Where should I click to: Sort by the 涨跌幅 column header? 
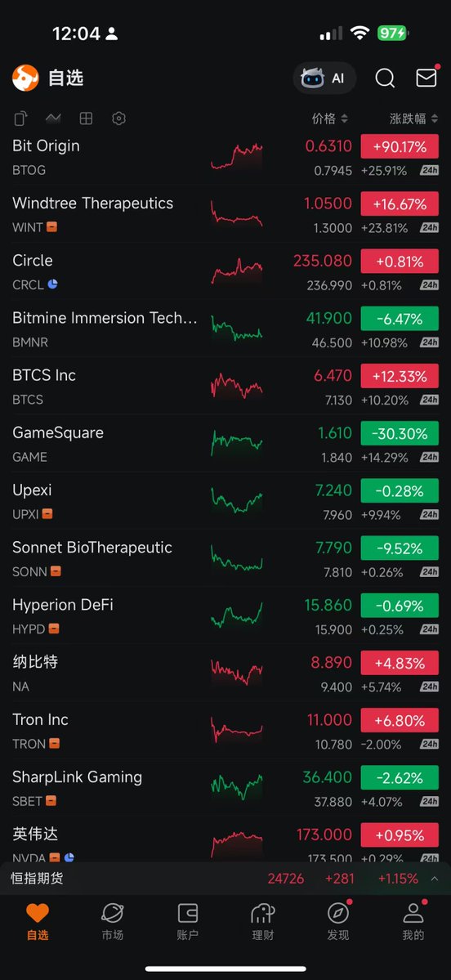click(x=413, y=119)
